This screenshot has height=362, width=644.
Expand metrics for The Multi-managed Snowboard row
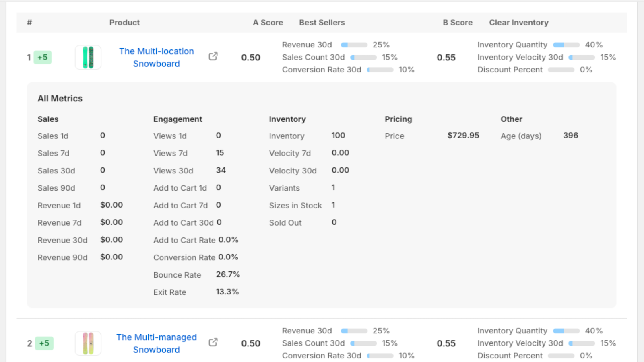click(156, 343)
